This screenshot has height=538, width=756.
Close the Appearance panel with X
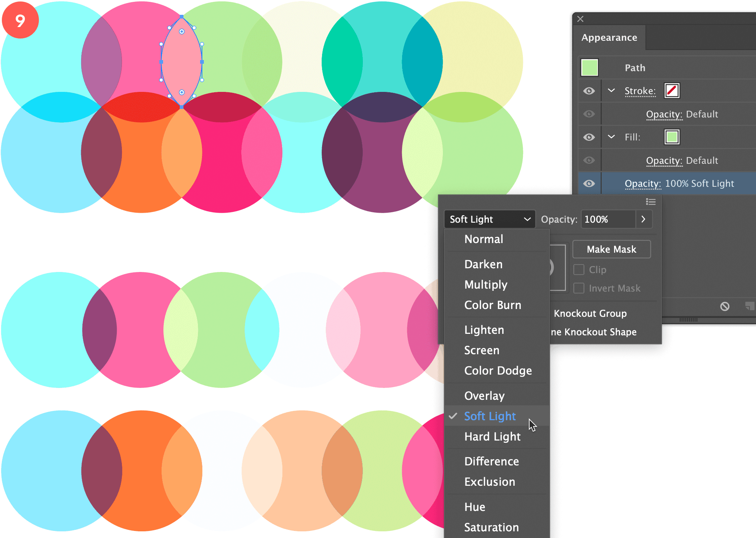click(580, 19)
